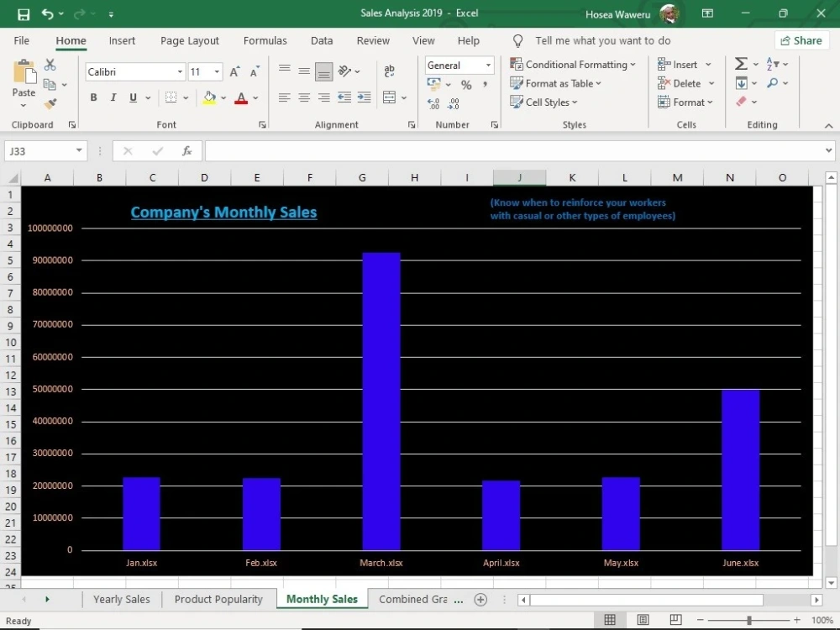Open Conditional Formatting options
This screenshot has width=840, height=630.
click(574, 64)
